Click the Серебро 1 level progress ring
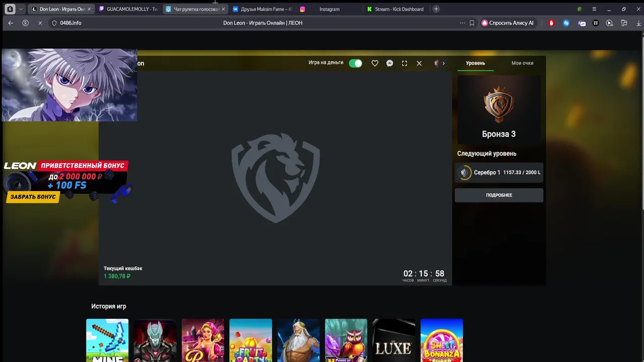The height and width of the screenshot is (362, 644). [464, 172]
